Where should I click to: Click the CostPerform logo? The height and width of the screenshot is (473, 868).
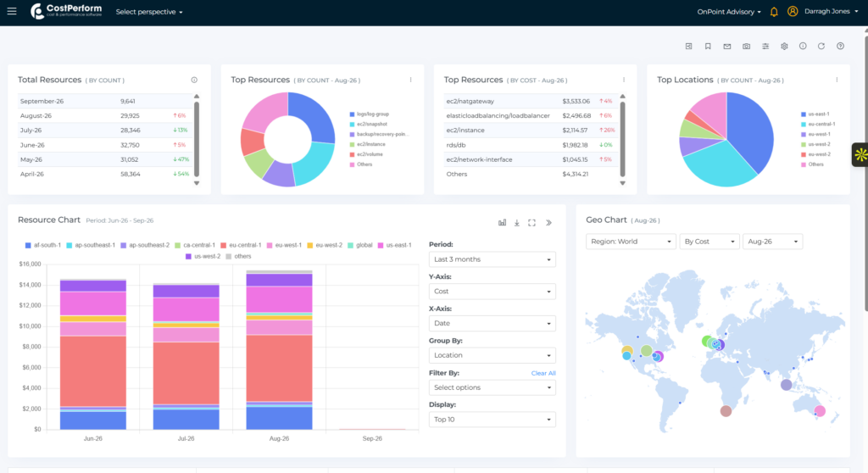click(x=66, y=11)
